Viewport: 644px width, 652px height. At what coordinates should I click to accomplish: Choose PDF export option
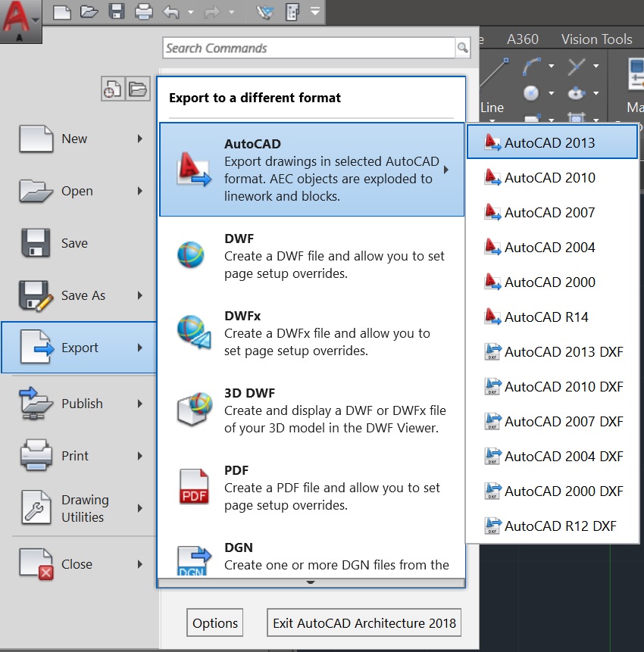(311, 488)
